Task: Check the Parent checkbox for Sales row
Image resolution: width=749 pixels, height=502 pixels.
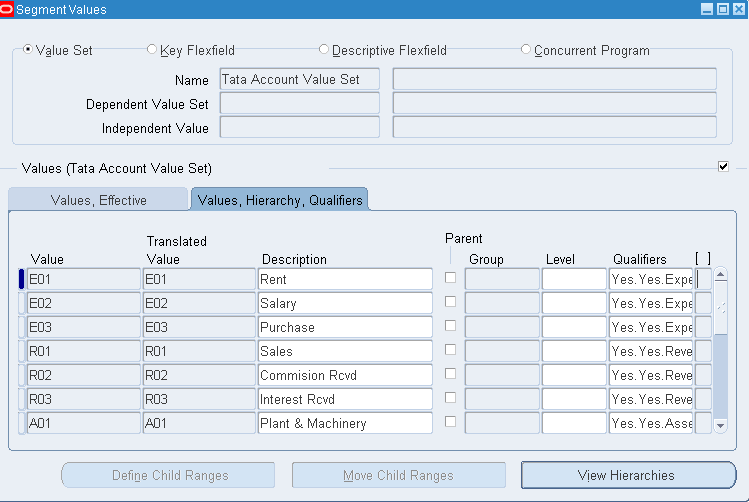Action: pos(450,350)
